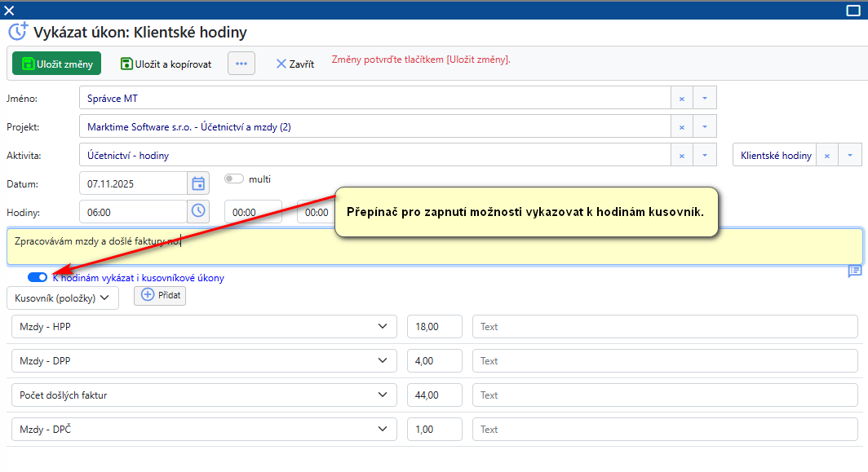
Task: Enable the multi date toggle
Action: tap(234, 179)
